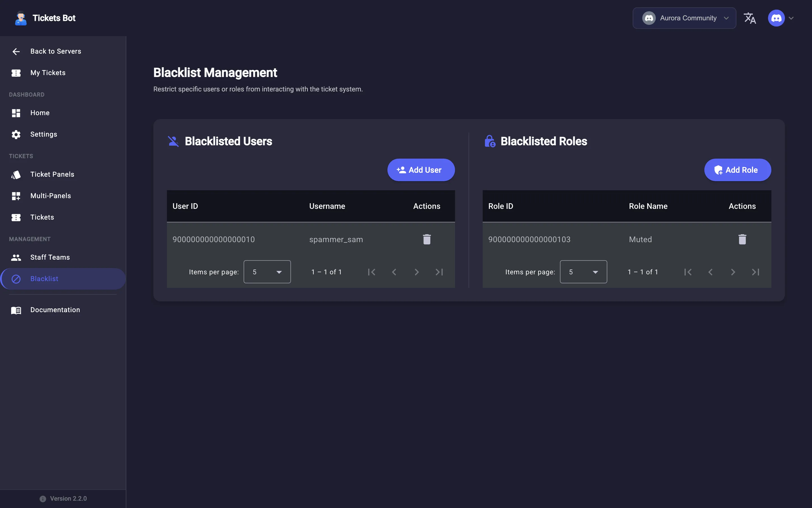Click the Tickets Bot title text
The width and height of the screenshot is (812, 508).
(54, 18)
